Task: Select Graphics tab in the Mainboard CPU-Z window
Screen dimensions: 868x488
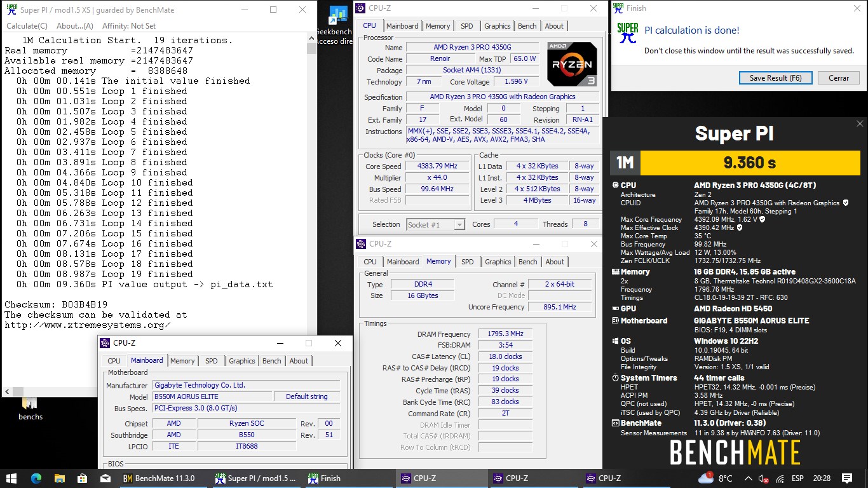Action: 241,361
